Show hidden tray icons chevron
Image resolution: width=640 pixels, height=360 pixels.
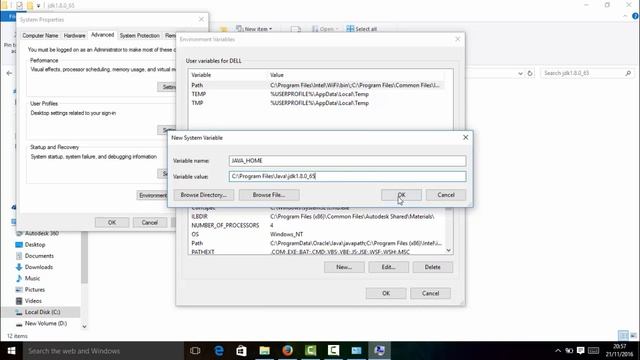coord(558,351)
